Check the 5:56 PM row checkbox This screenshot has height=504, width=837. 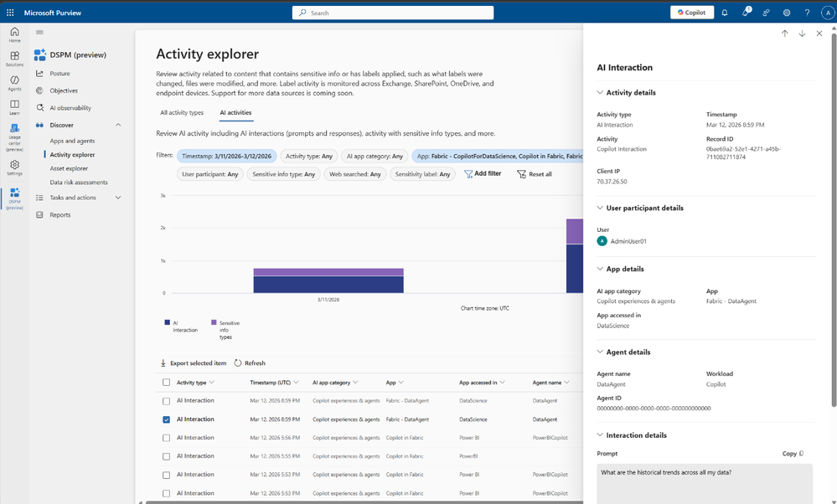coord(166,438)
